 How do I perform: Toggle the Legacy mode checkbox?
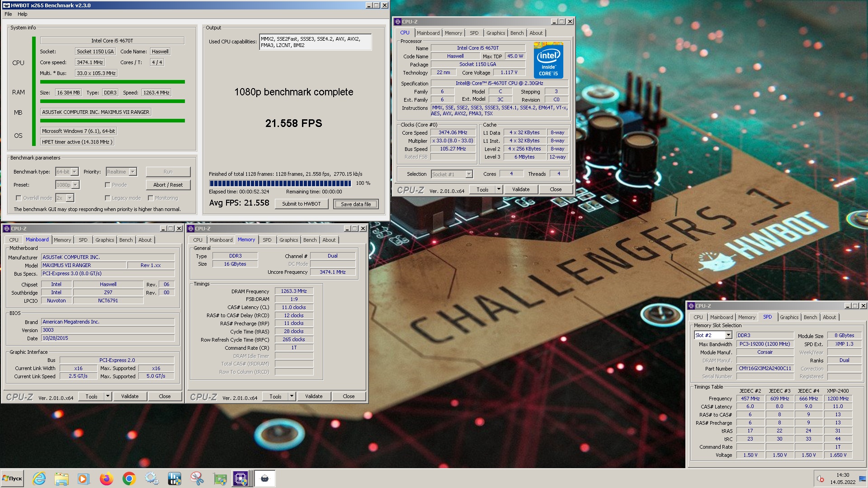[108, 198]
